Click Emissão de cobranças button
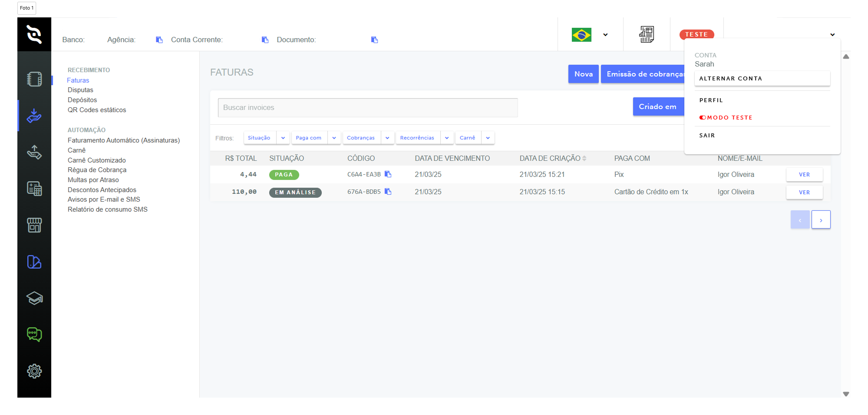 point(643,74)
